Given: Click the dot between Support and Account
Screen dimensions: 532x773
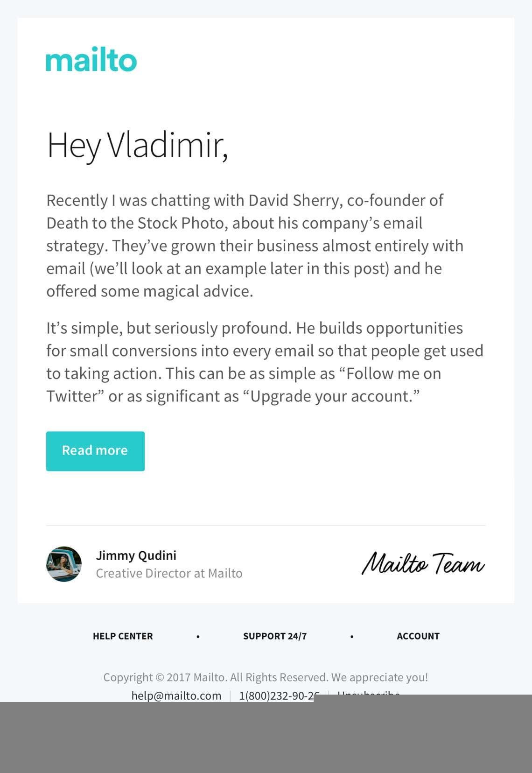Looking at the screenshot, I should [x=352, y=636].
